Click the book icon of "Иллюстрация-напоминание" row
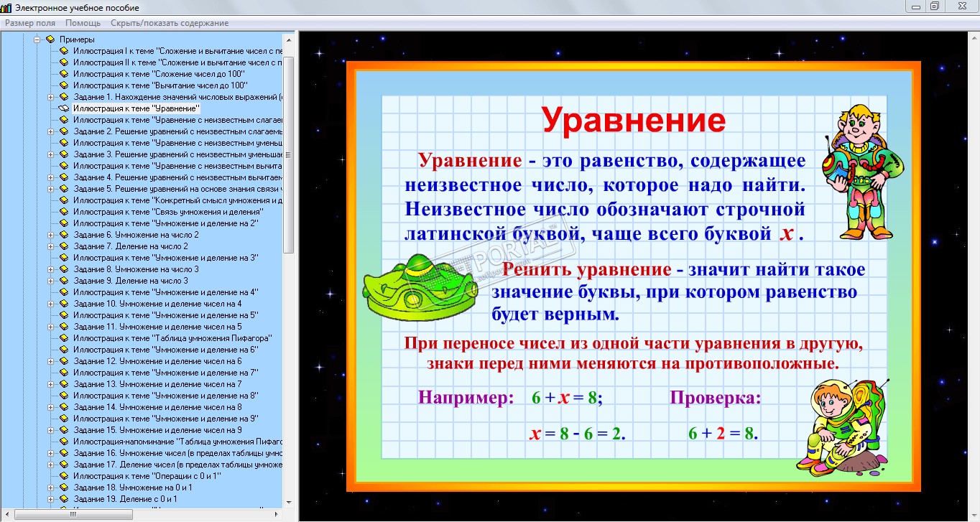This screenshot has height=522, width=980. coord(63,442)
